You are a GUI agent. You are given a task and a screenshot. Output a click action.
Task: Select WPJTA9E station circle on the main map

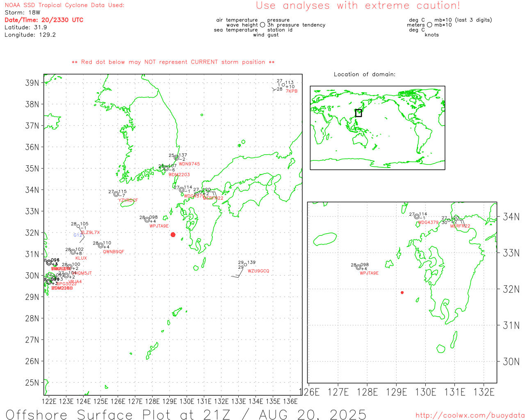click(147, 220)
